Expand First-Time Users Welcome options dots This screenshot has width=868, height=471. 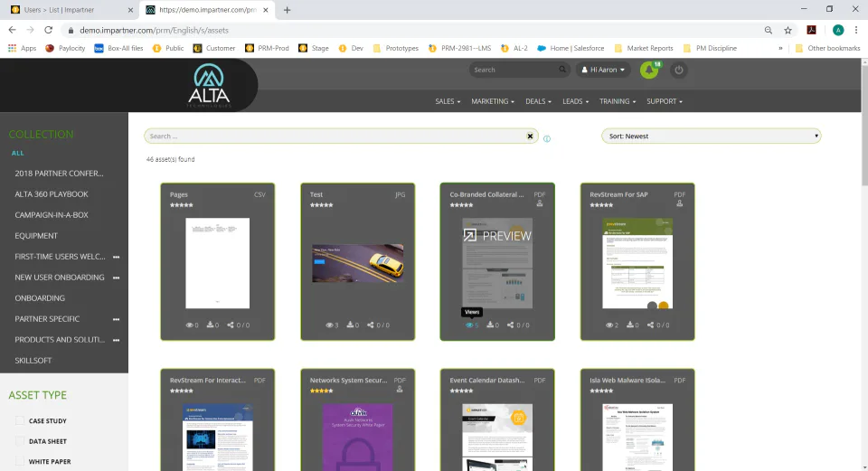pyautogui.click(x=117, y=257)
